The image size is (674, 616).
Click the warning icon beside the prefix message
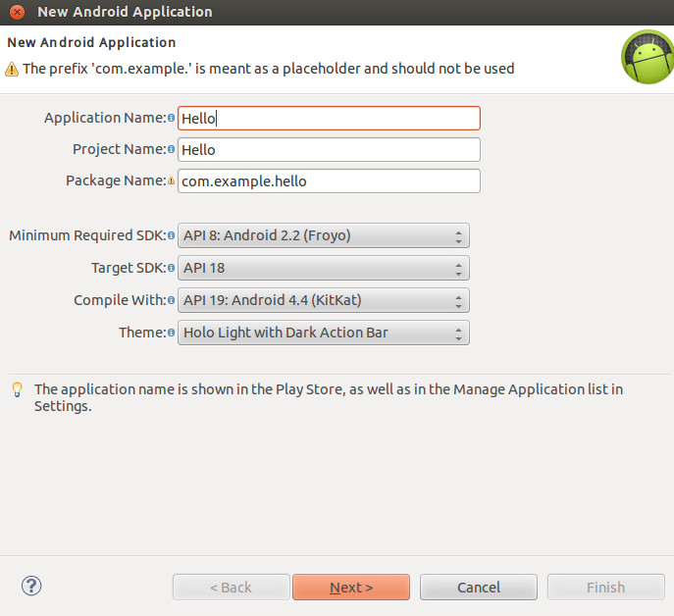point(12,69)
